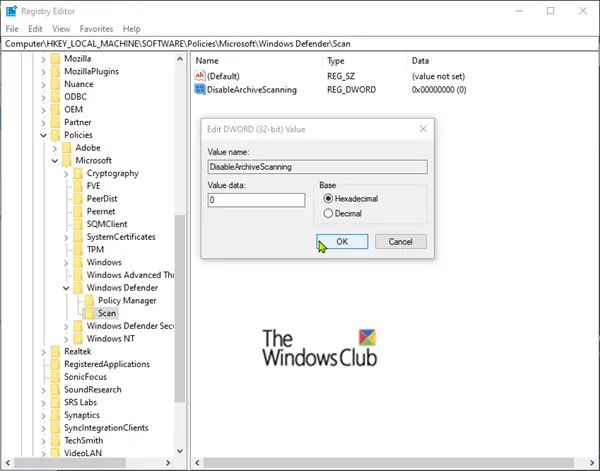
Task: Expand the SystemCertificates tree node
Action: 66,237
